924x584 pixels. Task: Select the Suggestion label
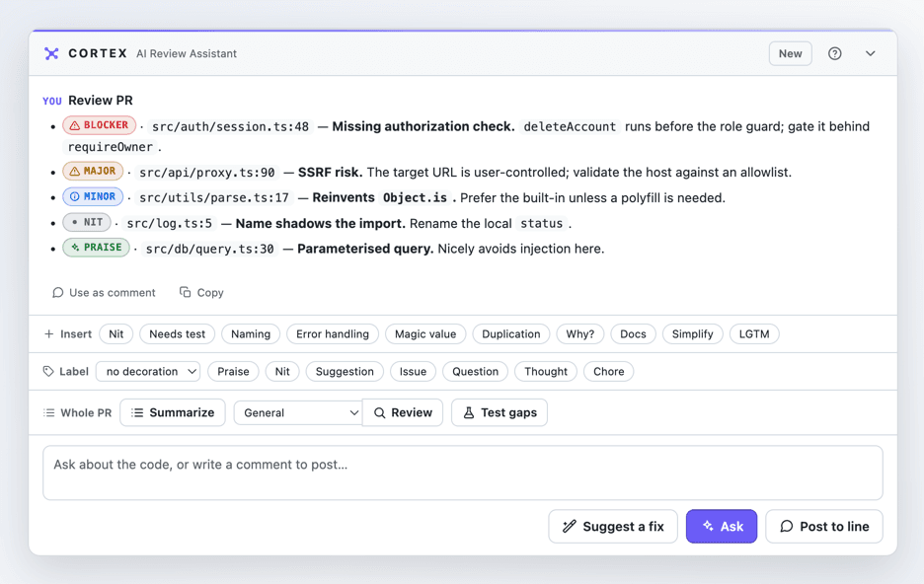[x=345, y=372]
